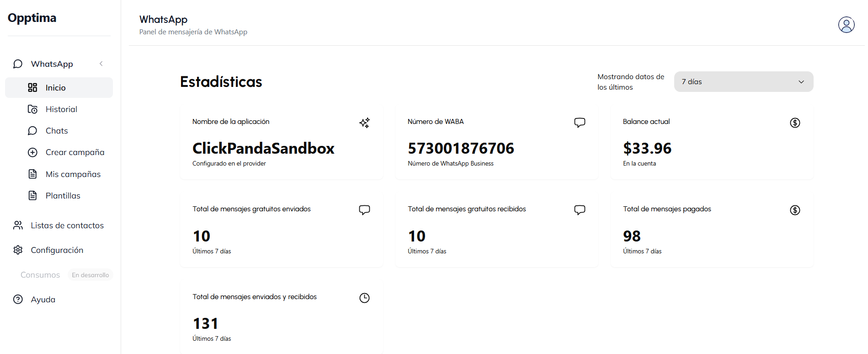This screenshot has height=354, width=868.
Task: Click the chat icon on free received messages card
Action: coord(580,210)
